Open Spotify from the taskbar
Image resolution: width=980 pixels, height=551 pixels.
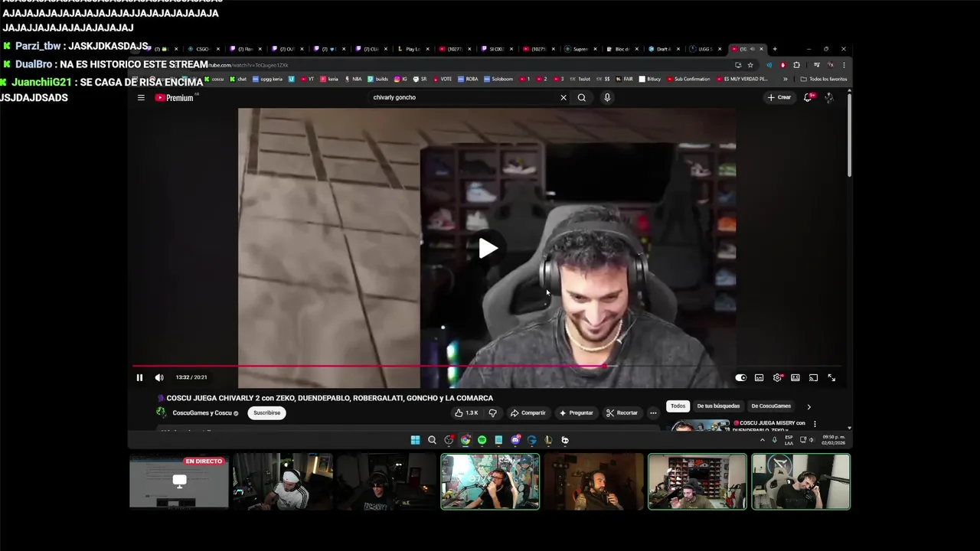482,440
